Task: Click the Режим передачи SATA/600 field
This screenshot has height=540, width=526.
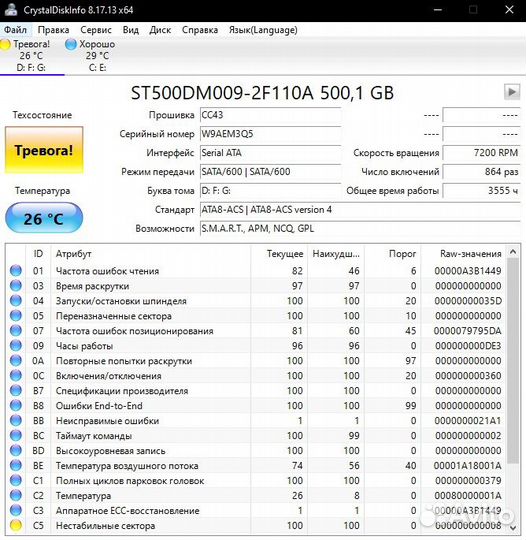Action: click(x=270, y=172)
